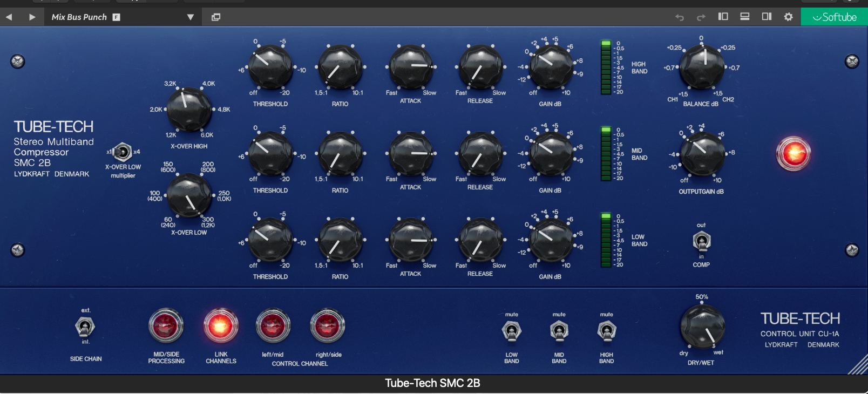Click the resize grip at bottom-right corner
The height and width of the screenshot is (394, 868).
(858, 364)
